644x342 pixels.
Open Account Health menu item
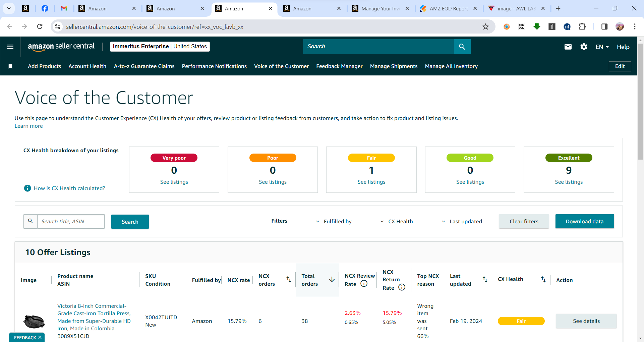87,66
